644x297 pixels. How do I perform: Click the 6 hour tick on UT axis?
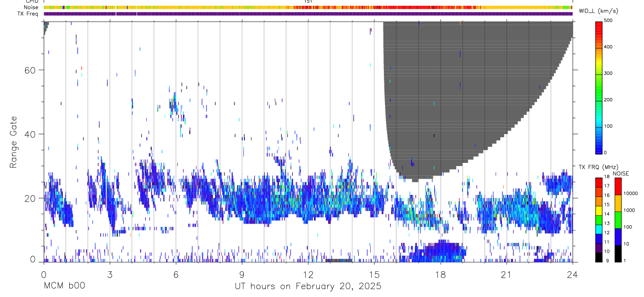tap(176, 274)
